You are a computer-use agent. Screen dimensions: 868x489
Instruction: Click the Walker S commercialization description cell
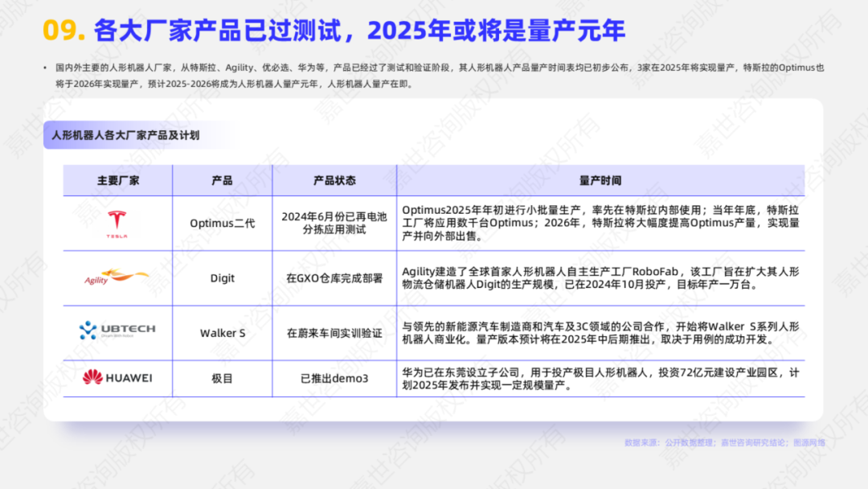600,333
